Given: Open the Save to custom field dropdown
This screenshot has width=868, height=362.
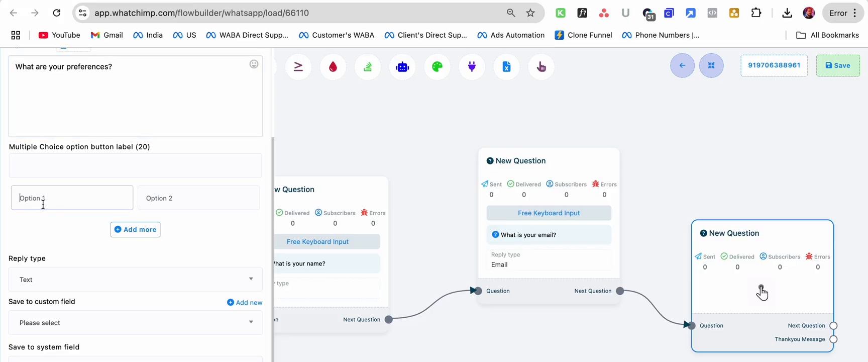Looking at the screenshot, I should point(135,322).
